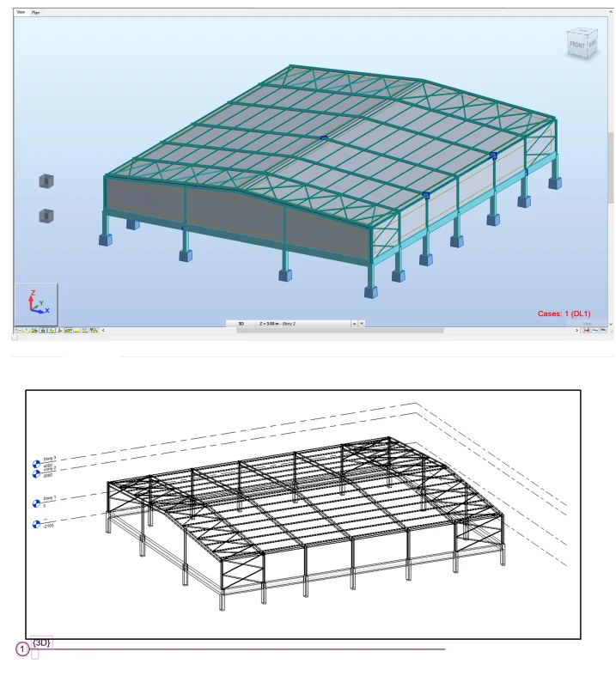Click the horizontal scrollbar left arrow
The image size is (616, 676).
(x=103, y=330)
